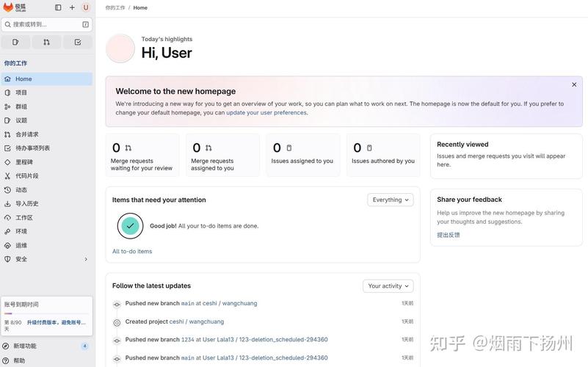Click the search shortcut slash icon

(x=85, y=24)
